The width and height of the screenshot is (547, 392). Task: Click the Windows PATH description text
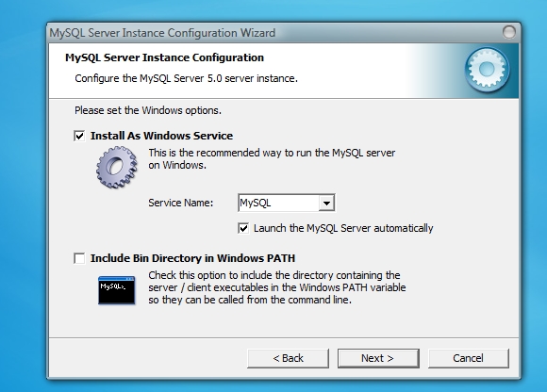(277, 287)
